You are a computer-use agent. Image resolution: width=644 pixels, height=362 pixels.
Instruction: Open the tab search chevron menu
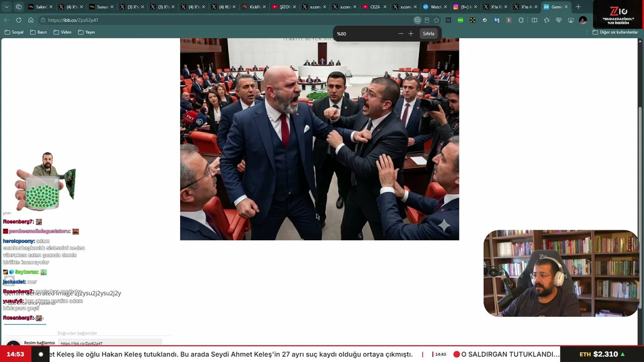click(7, 7)
